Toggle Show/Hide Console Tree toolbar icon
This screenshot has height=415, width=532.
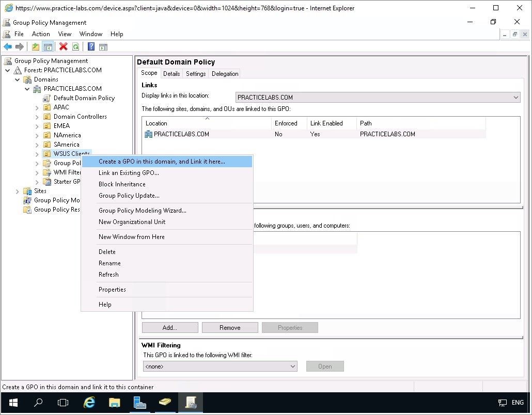coord(48,47)
